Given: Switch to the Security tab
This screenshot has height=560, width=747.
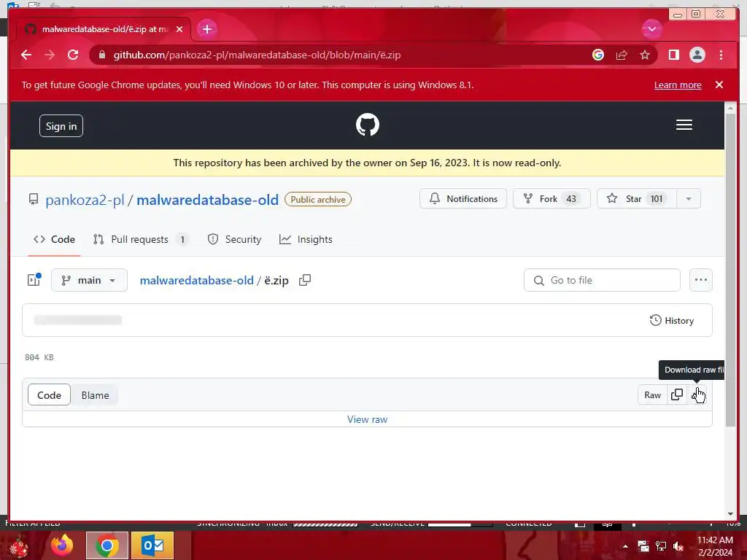Looking at the screenshot, I should point(234,239).
